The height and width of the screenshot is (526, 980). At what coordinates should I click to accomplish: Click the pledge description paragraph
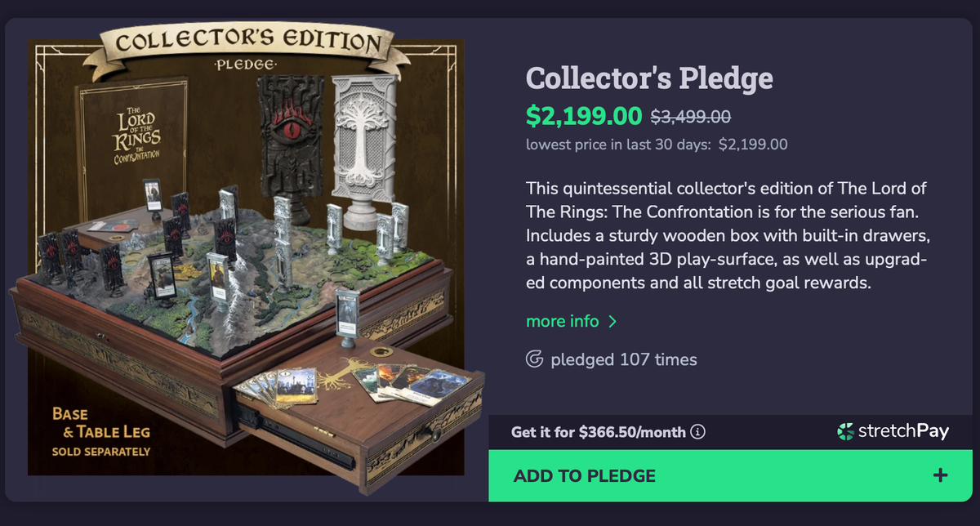coord(727,235)
